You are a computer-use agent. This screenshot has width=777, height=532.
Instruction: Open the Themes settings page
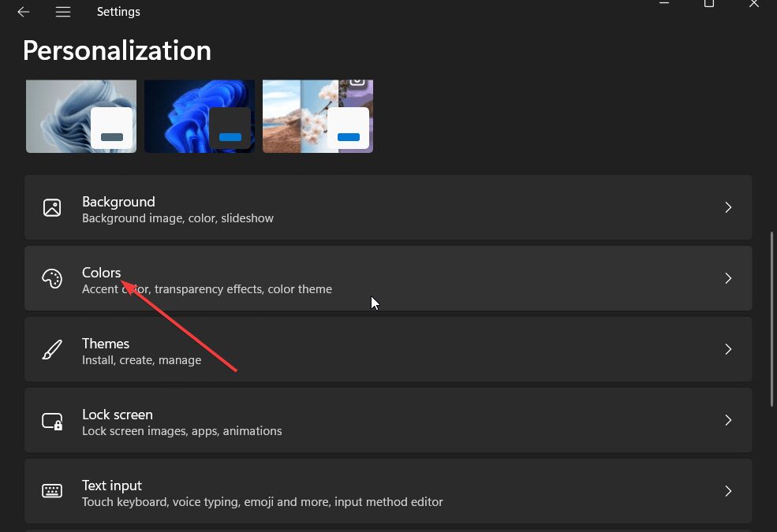tap(388, 349)
